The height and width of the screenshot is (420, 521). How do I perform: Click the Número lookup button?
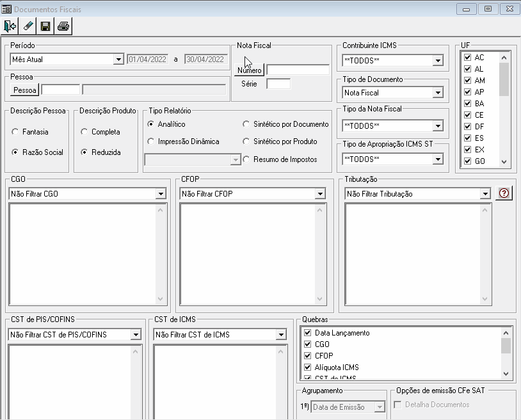tap(249, 70)
